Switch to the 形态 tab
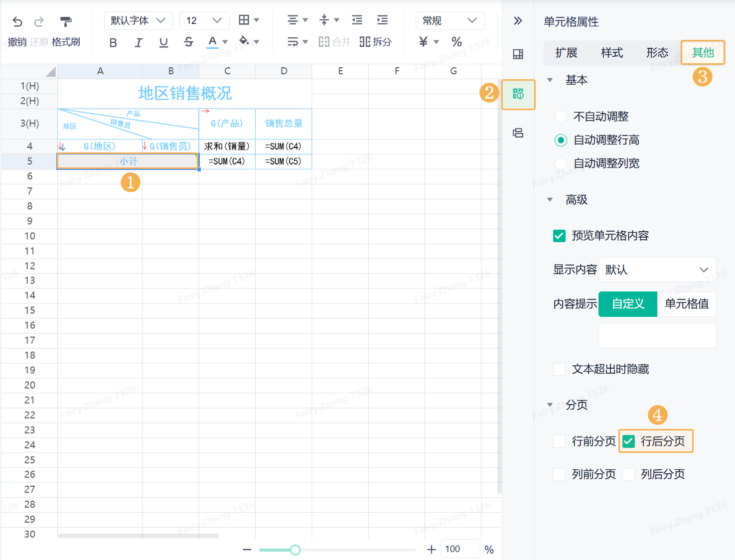 click(657, 53)
